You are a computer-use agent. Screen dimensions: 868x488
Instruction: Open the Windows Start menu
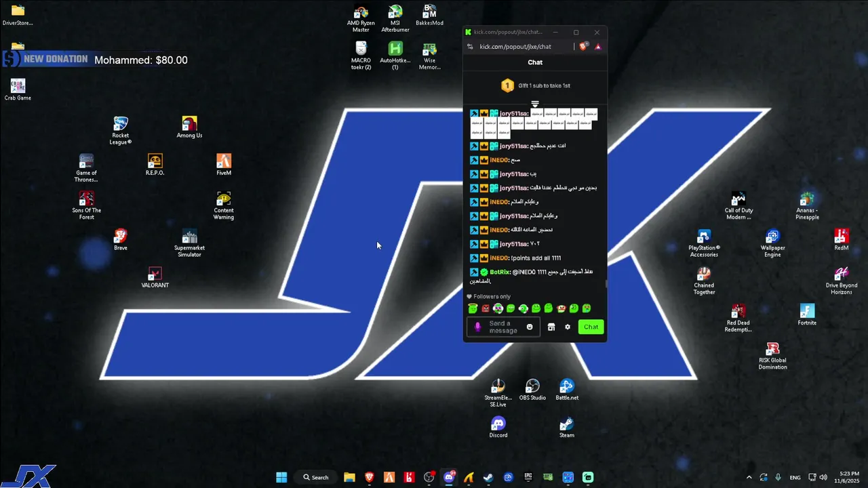281,477
